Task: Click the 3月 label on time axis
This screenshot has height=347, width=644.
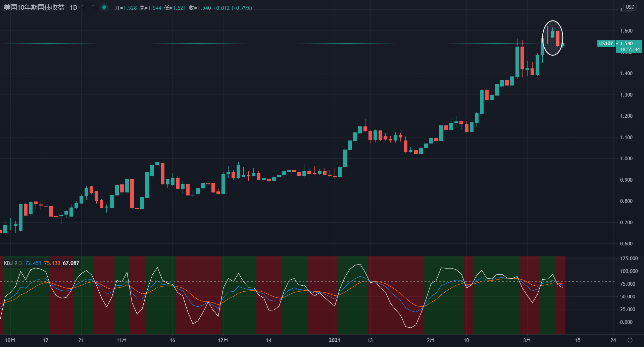Action: coord(527,340)
